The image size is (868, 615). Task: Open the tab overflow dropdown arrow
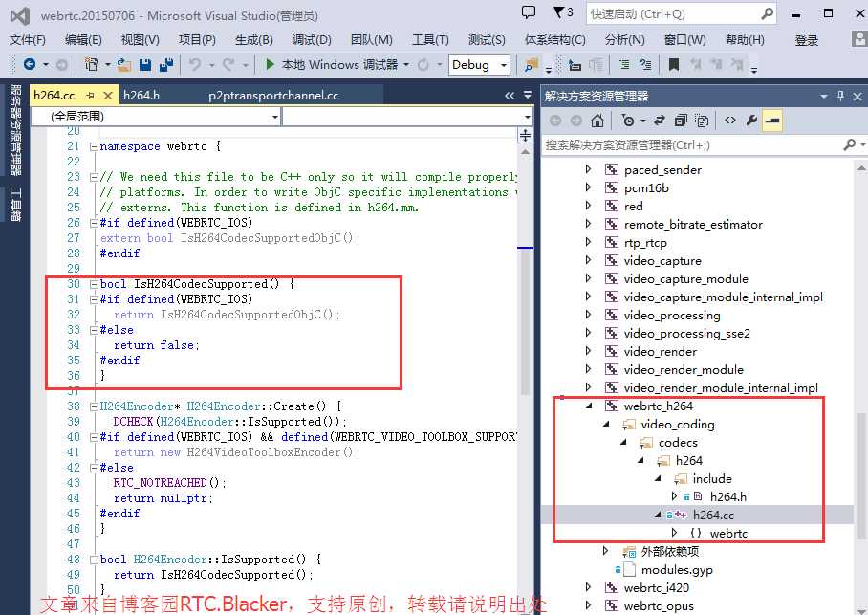tap(528, 95)
